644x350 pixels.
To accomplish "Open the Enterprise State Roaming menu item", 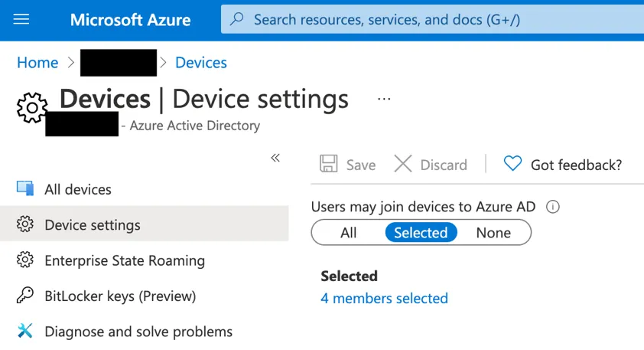I will (125, 260).
